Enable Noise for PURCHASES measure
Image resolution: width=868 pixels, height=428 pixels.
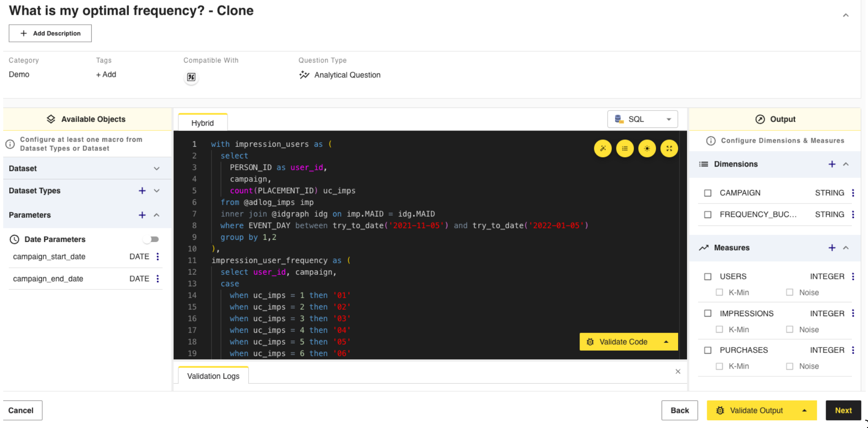tap(790, 366)
